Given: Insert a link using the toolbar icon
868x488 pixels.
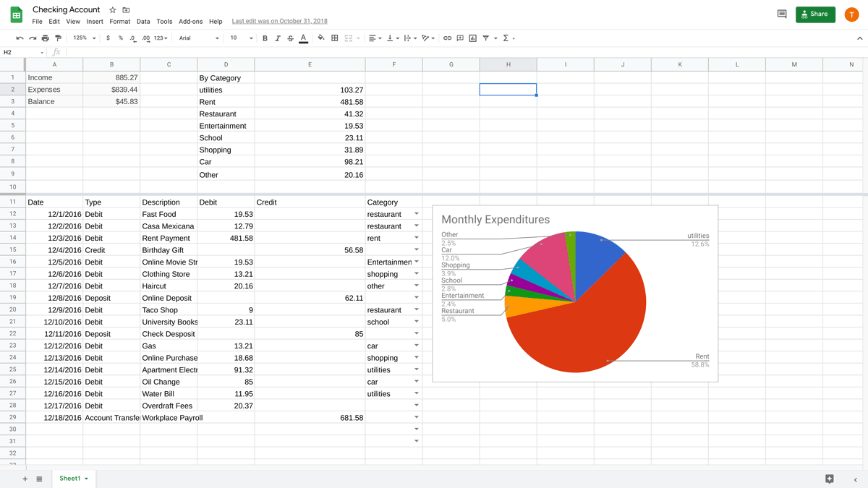Looking at the screenshot, I should click(447, 38).
